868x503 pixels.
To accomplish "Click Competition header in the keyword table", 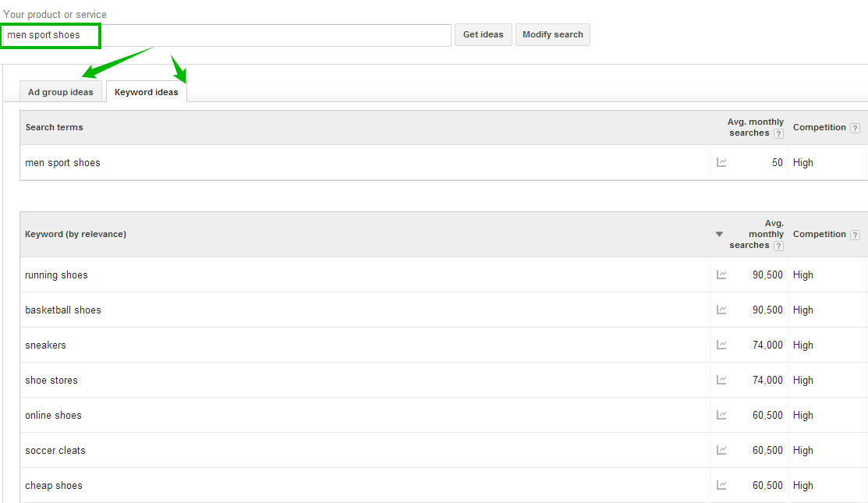I will [x=820, y=234].
